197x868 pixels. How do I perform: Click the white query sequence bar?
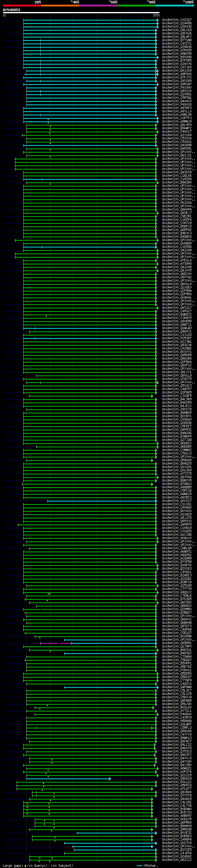81,12
